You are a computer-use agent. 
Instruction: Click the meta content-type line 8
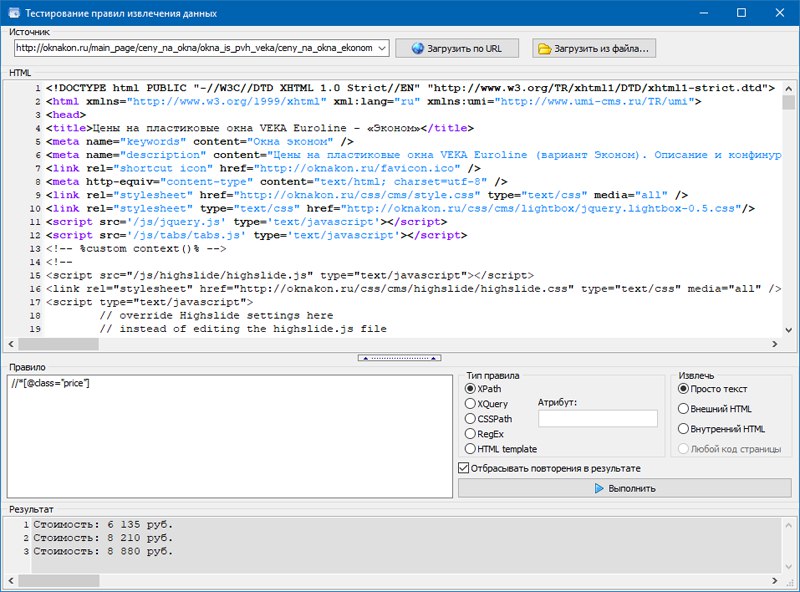point(277,182)
